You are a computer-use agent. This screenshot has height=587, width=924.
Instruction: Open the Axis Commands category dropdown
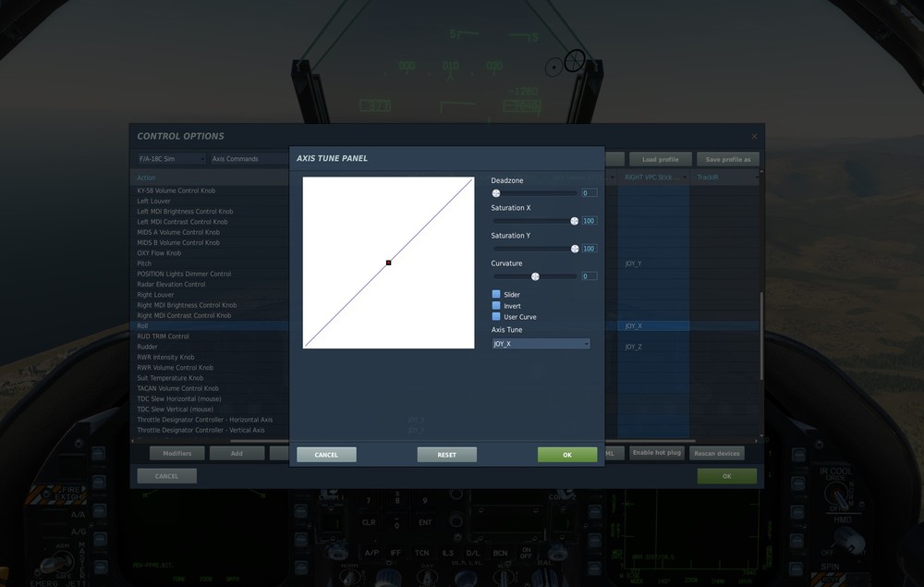tap(249, 159)
